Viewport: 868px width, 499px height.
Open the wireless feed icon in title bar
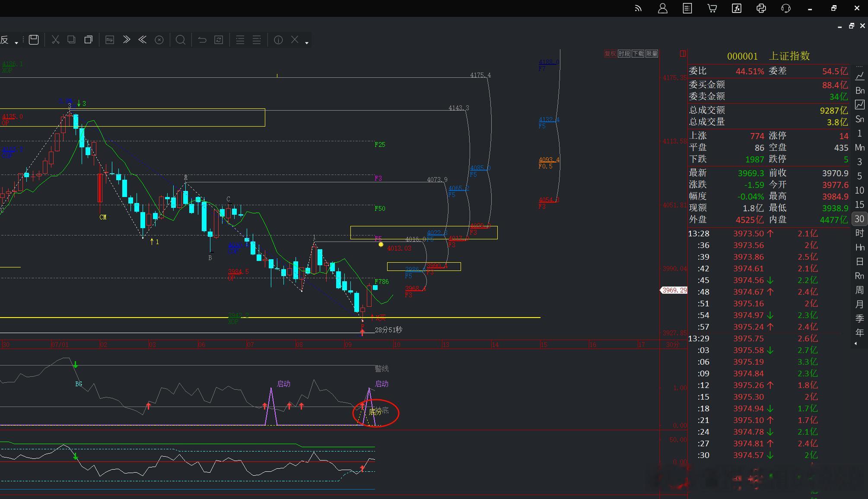click(638, 8)
